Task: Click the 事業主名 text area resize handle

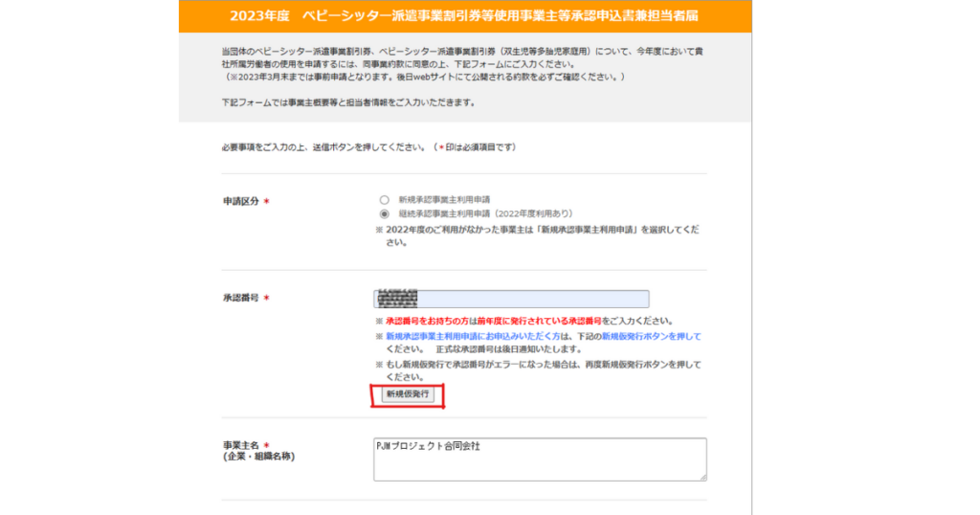Action: point(702,476)
